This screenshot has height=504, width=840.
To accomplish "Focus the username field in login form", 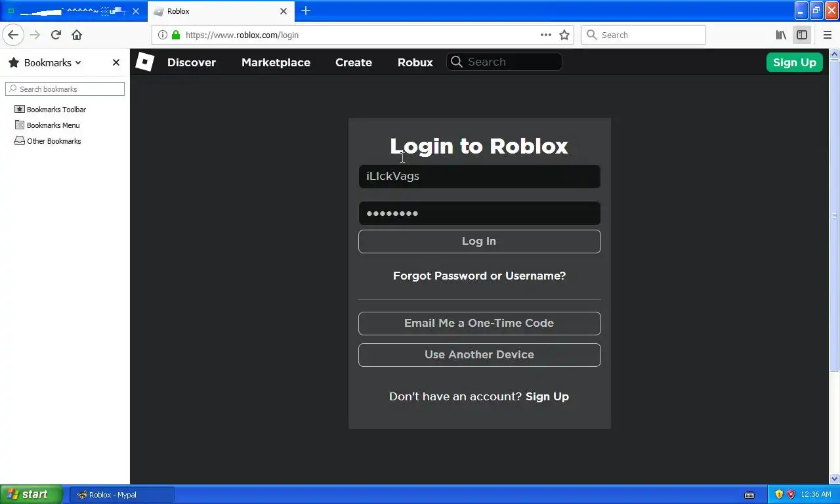I will [x=479, y=177].
